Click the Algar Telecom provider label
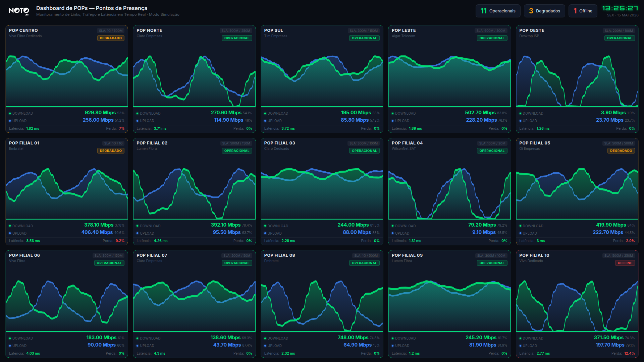This screenshot has height=362, width=644. (x=404, y=36)
